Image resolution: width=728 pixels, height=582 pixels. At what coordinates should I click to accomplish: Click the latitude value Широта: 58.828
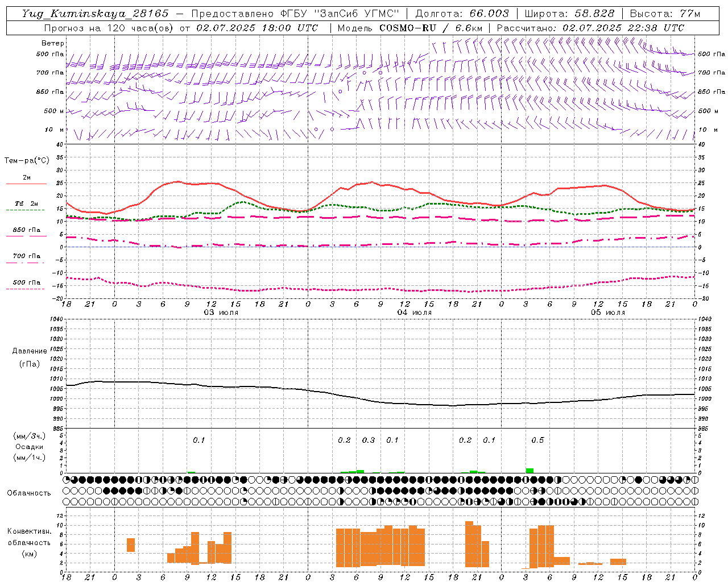(x=569, y=14)
